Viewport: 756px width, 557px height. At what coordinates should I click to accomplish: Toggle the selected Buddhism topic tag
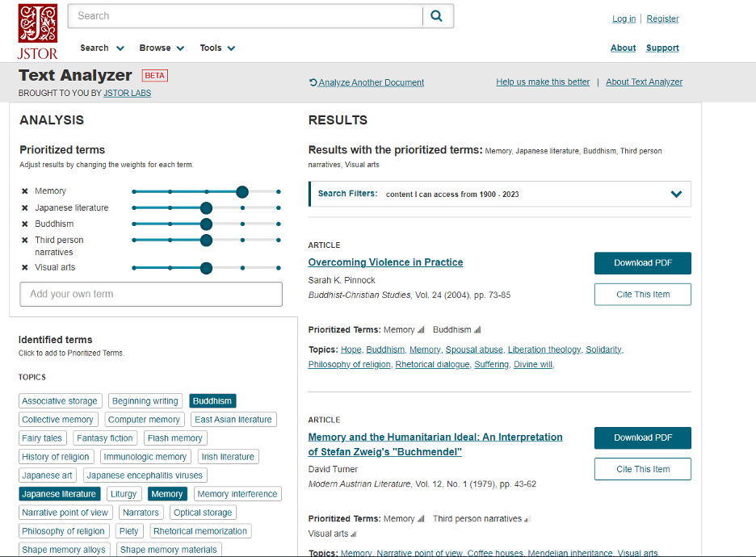[x=212, y=401]
